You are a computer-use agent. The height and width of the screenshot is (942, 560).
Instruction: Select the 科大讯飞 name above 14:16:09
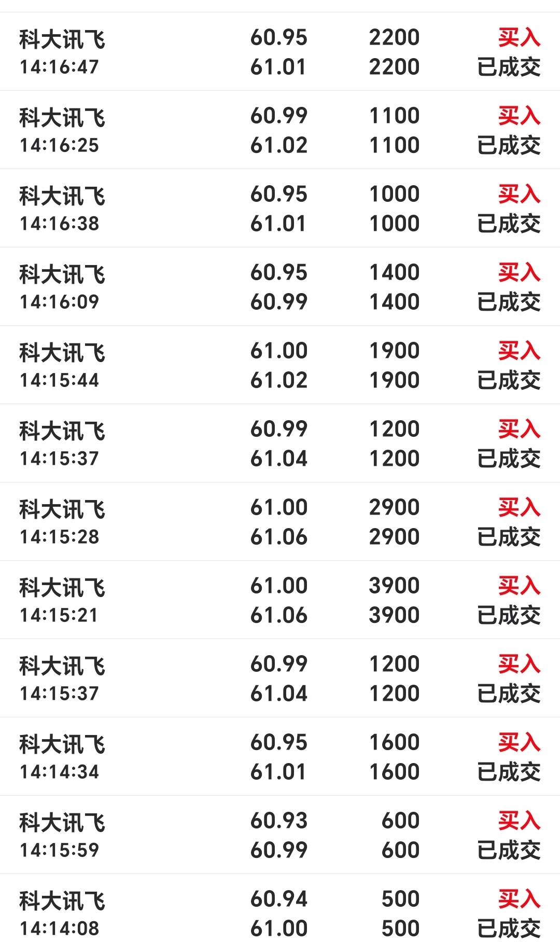[62, 274]
